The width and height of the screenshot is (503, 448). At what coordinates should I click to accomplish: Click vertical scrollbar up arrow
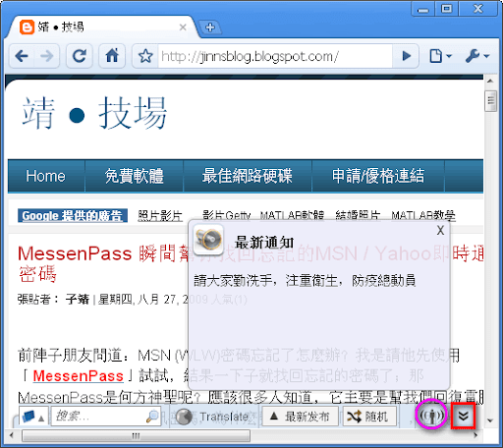[x=490, y=81]
